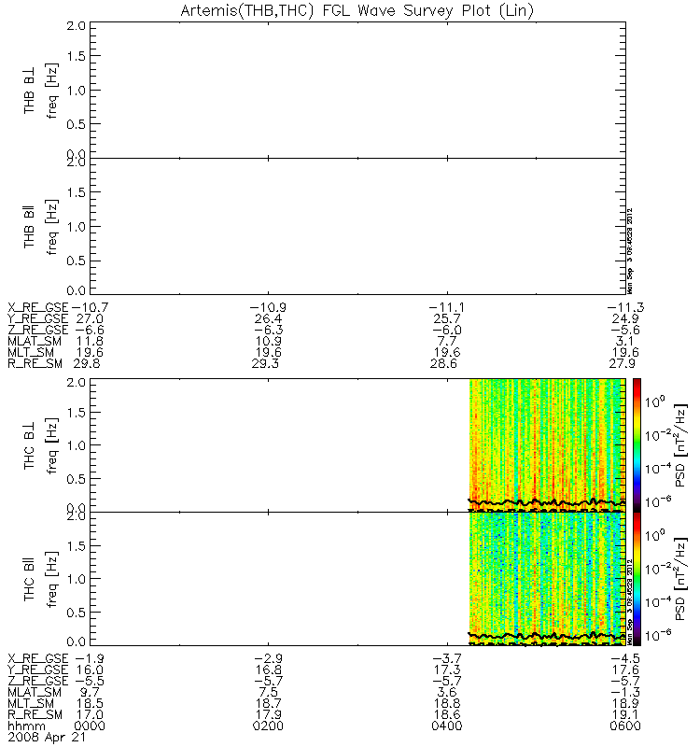Click the "0000" time label

[90, 726]
